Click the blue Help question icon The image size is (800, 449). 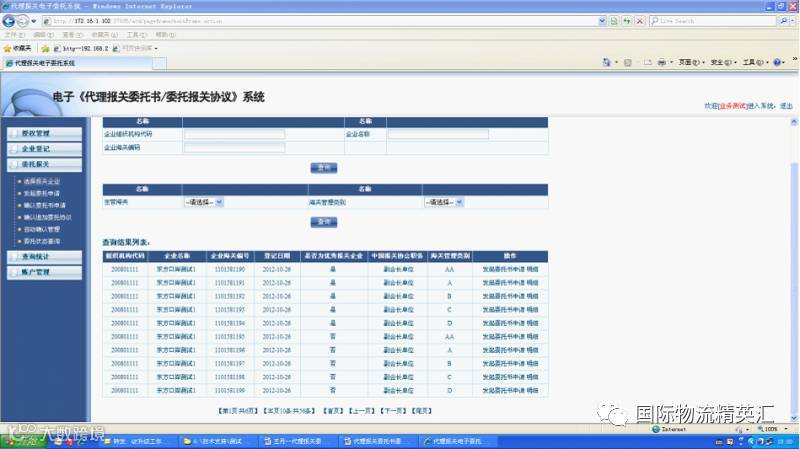(777, 62)
